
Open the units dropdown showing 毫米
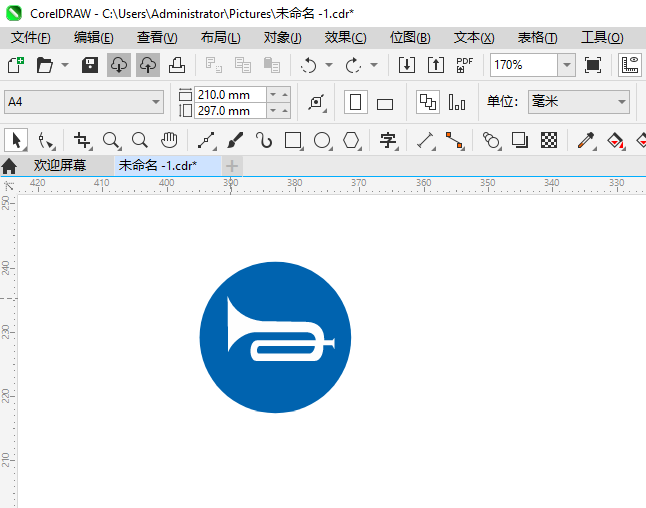click(579, 102)
